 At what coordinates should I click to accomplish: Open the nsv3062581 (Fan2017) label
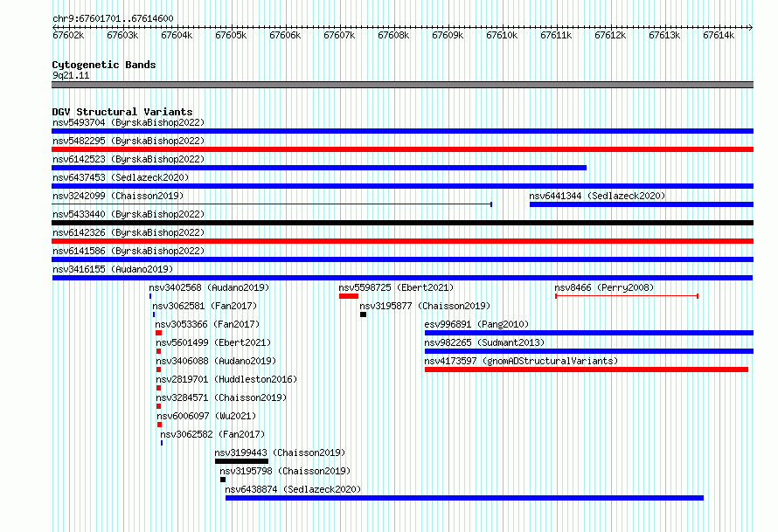click(x=205, y=306)
